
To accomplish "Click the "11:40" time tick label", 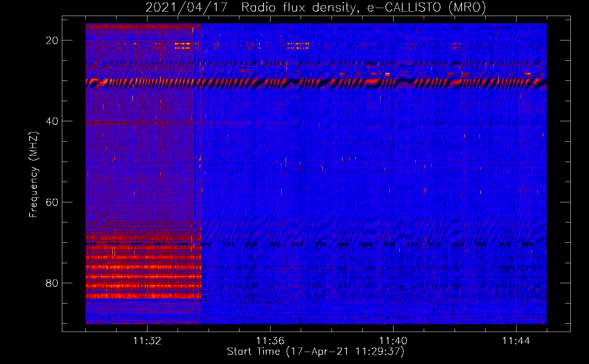I will tap(393, 341).
